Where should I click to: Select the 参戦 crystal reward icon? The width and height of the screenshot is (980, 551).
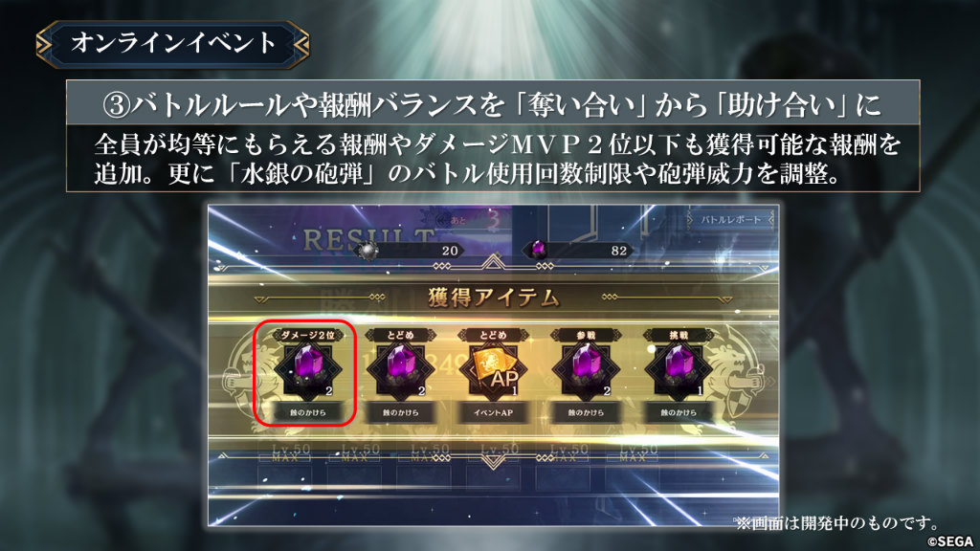(x=586, y=369)
